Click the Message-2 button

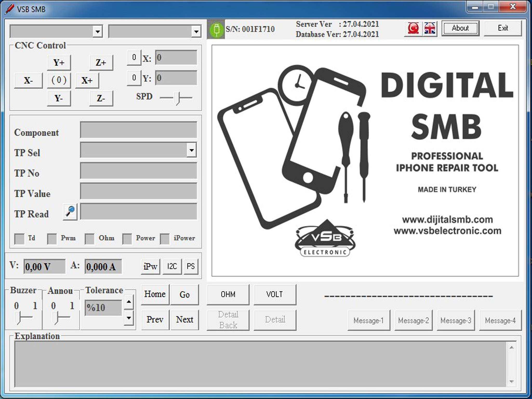tap(413, 320)
